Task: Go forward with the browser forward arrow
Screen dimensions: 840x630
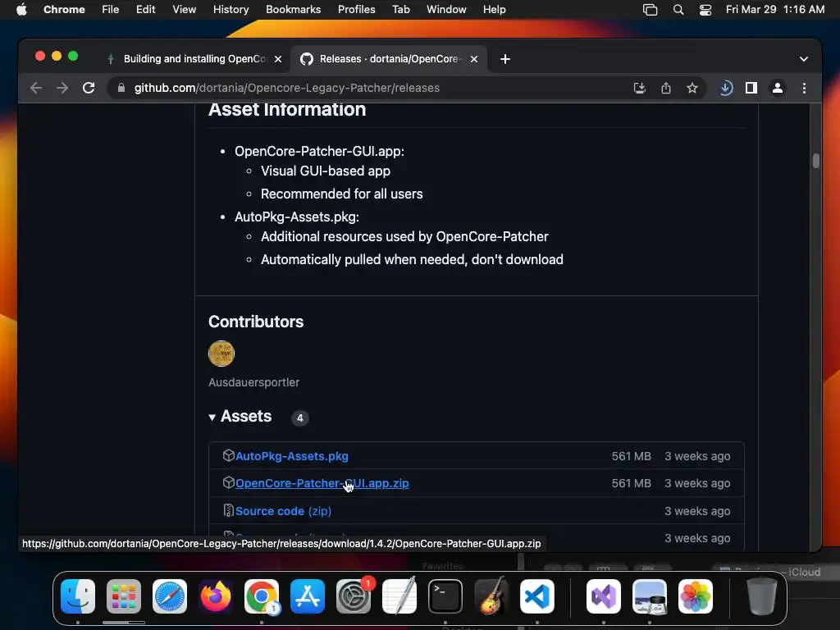Action: [x=62, y=88]
